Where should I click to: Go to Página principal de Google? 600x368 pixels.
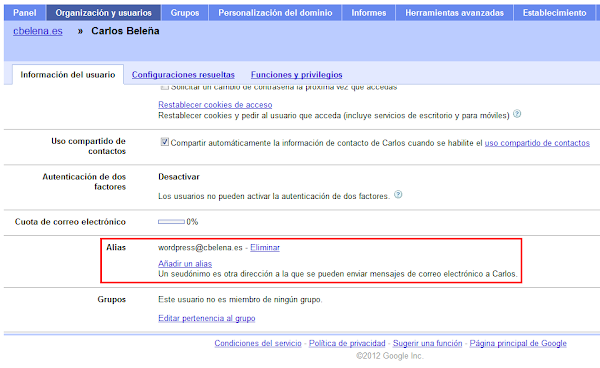(x=518, y=343)
